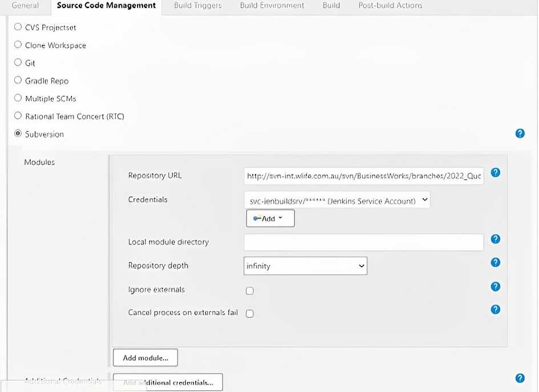View help for Local module directory
The width and height of the screenshot is (539, 392).
495,239
